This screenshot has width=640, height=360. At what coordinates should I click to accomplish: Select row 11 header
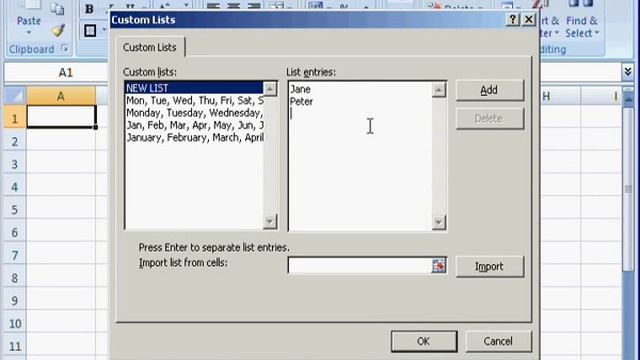point(15,347)
